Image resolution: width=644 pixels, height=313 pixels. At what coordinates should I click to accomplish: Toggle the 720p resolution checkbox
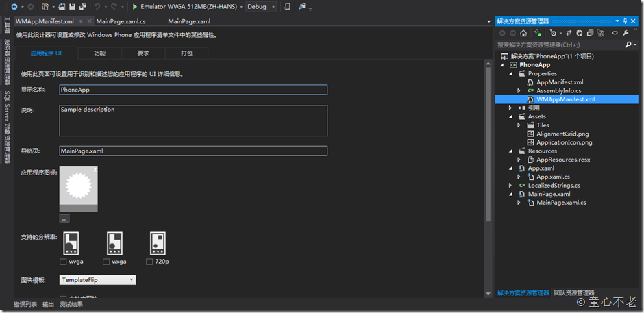tap(149, 262)
